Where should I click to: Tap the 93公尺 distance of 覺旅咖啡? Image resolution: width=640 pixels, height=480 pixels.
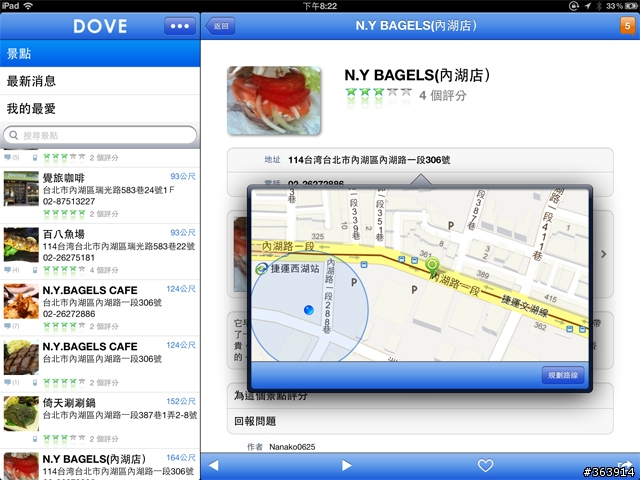182,176
